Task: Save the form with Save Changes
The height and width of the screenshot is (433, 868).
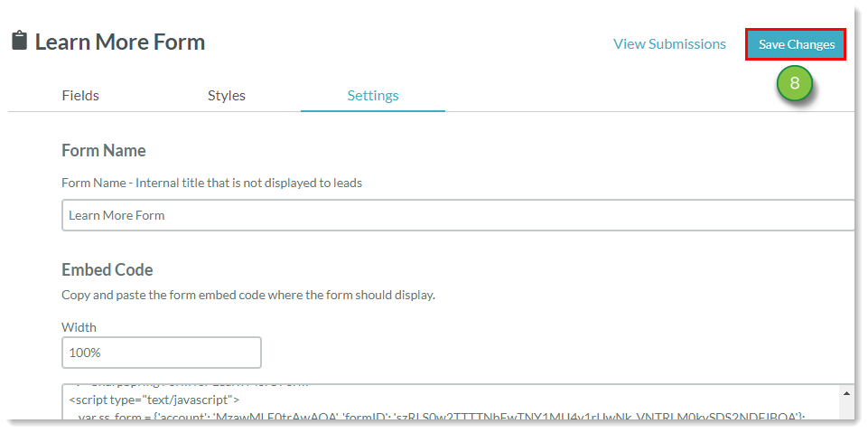Action: tap(796, 44)
